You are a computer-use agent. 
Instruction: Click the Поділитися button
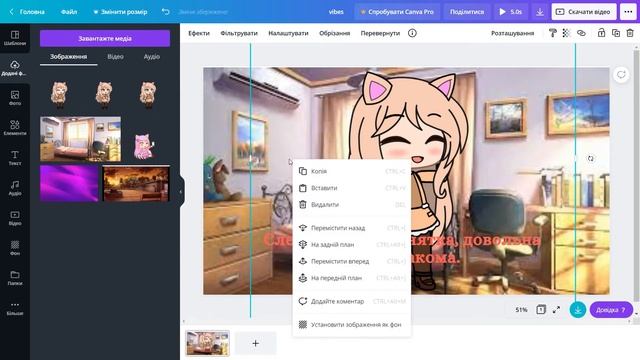click(467, 12)
